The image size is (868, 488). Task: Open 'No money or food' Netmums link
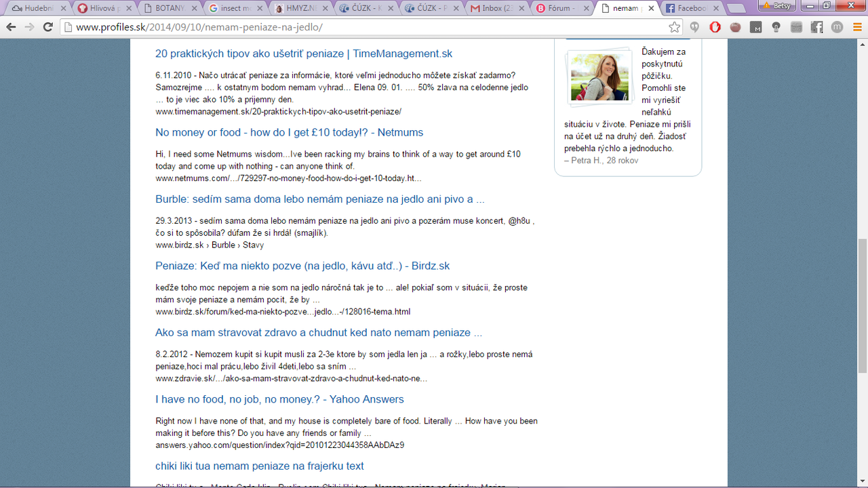(289, 132)
